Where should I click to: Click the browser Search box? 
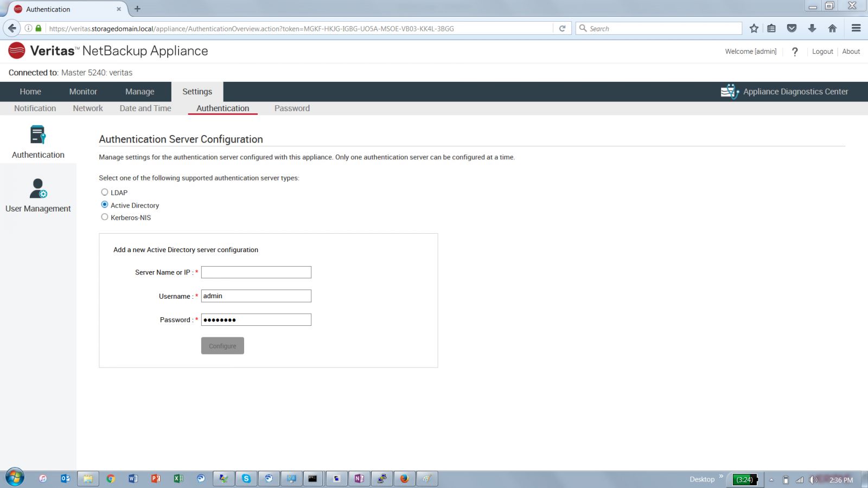659,28
